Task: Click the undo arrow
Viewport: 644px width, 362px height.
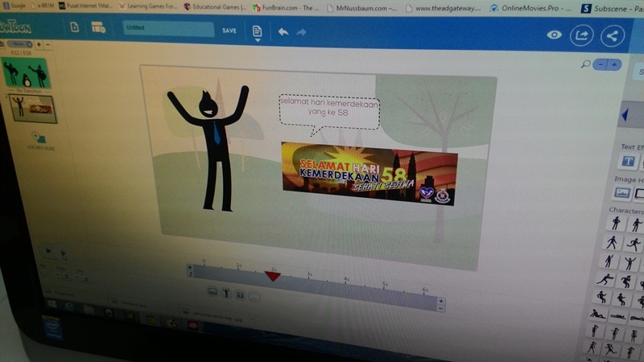Action: click(283, 32)
